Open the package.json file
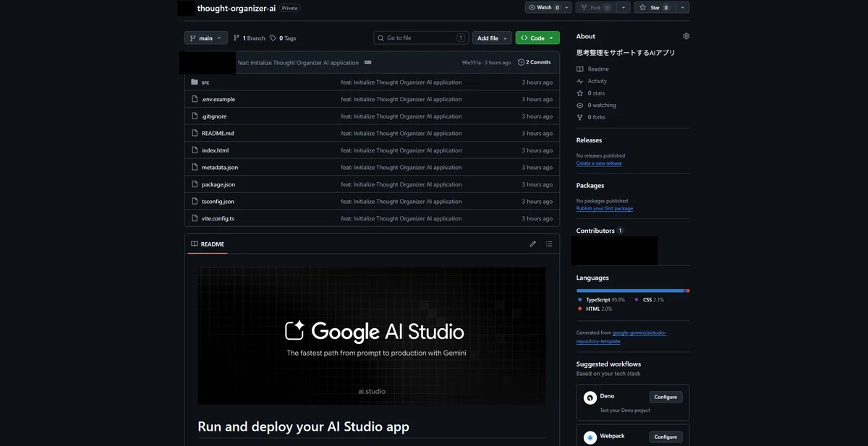Viewport: 868px width, 446px height. (218, 185)
